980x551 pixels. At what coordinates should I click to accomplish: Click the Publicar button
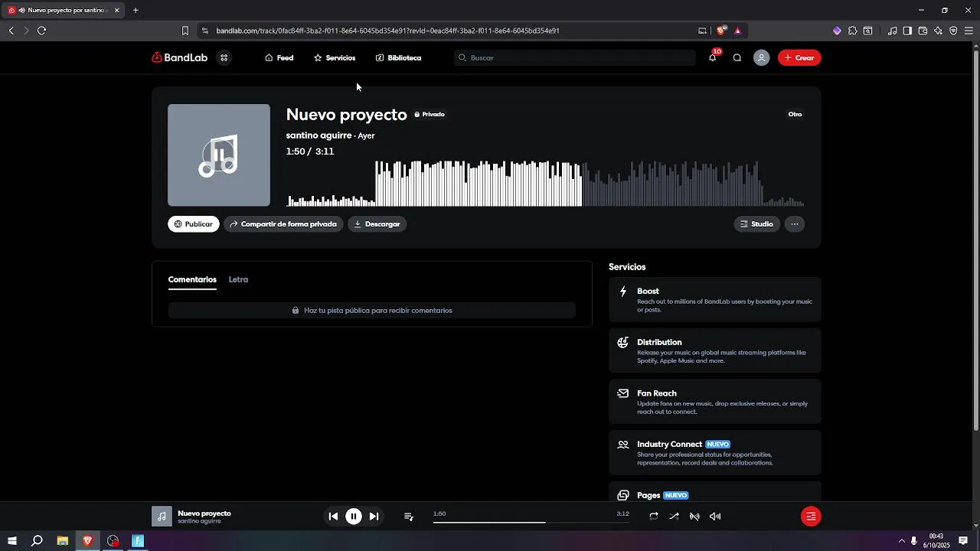tap(194, 224)
